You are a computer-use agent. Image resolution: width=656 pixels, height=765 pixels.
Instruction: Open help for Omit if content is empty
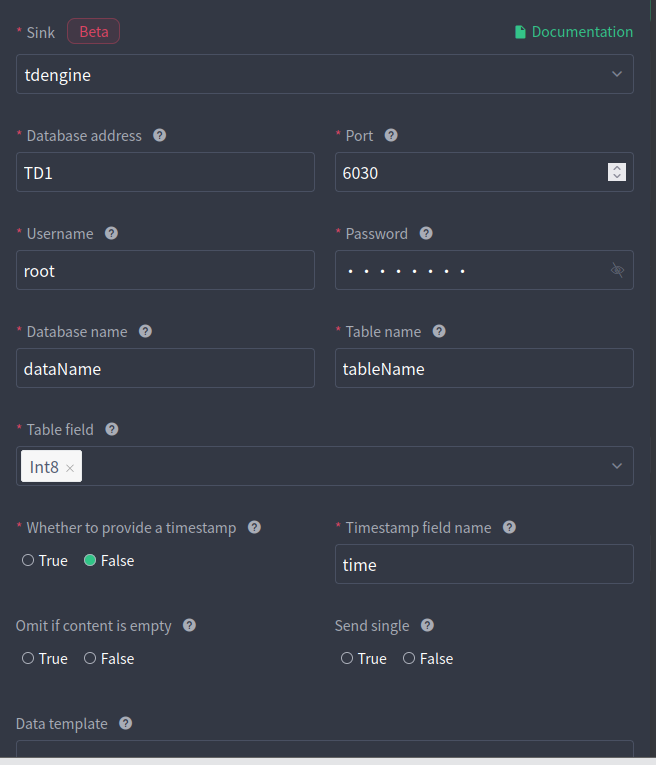coord(189,625)
